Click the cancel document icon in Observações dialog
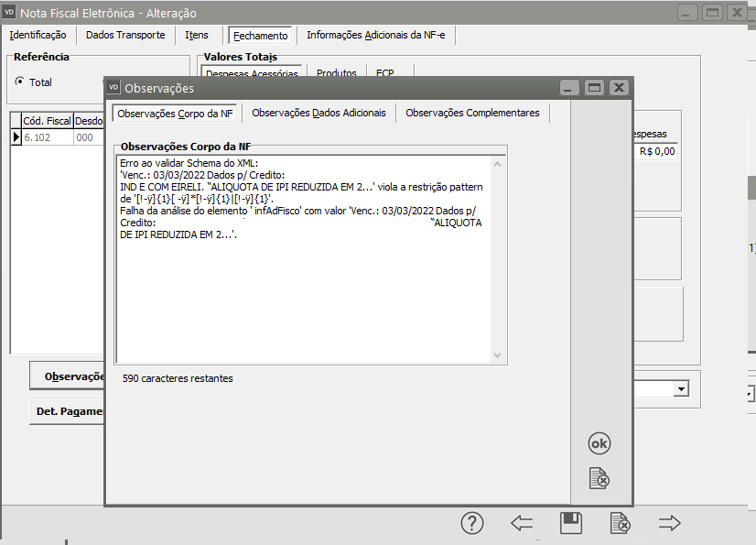This screenshot has width=756, height=545. click(x=599, y=478)
